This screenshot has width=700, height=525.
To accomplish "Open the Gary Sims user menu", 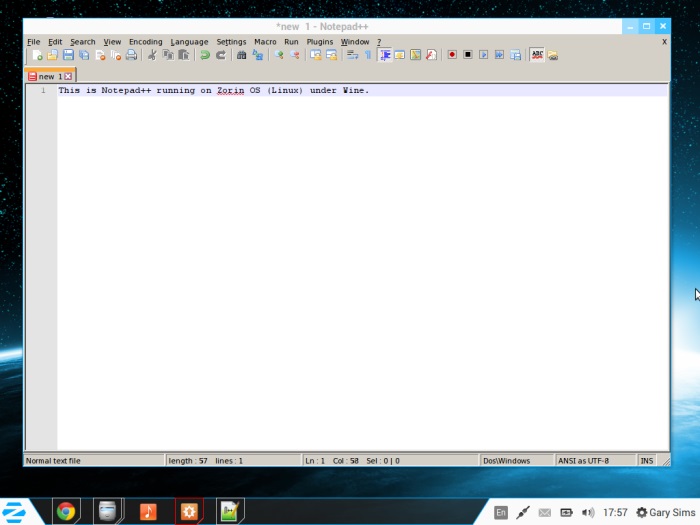I will click(x=665, y=512).
